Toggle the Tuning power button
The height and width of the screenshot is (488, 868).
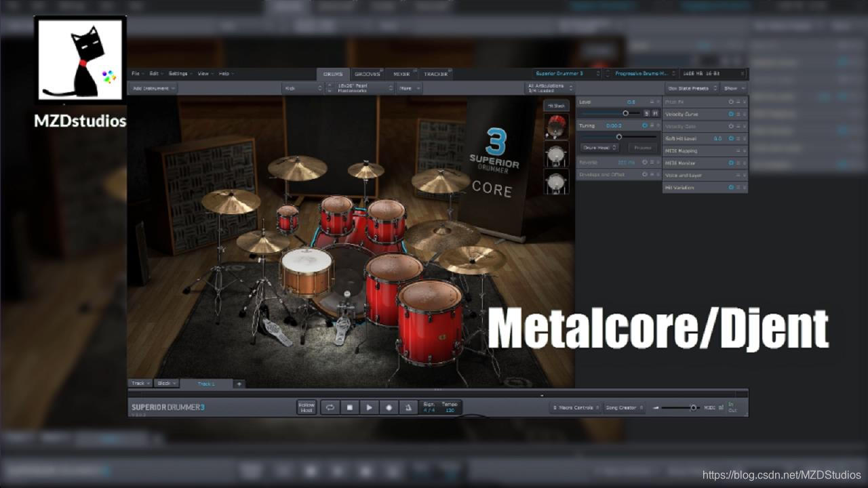pyautogui.click(x=644, y=125)
